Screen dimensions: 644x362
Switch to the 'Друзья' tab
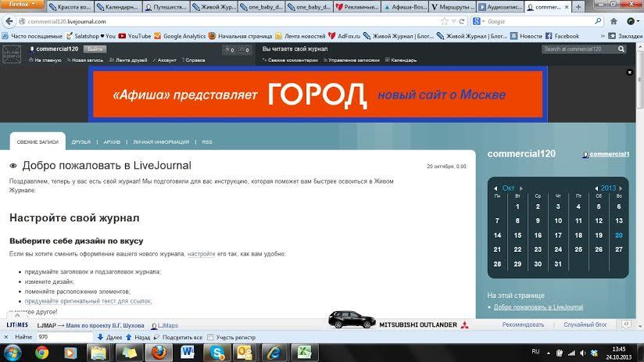click(x=80, y=142)
